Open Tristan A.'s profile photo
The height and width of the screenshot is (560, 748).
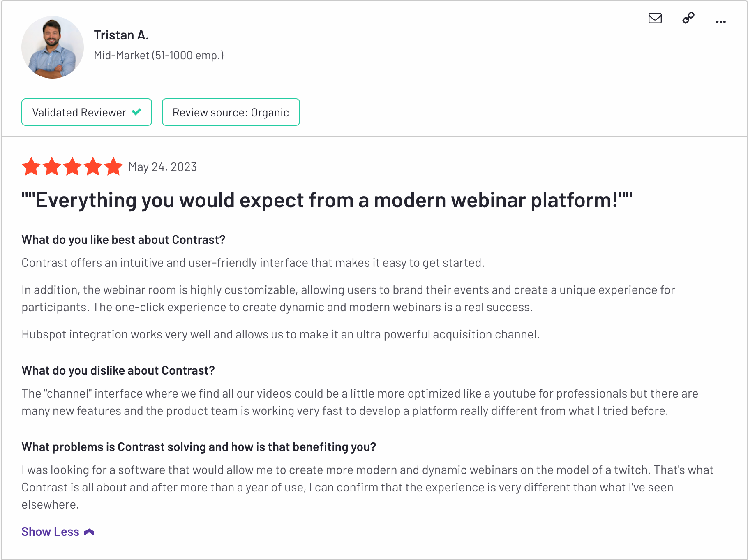click(53, 47)
